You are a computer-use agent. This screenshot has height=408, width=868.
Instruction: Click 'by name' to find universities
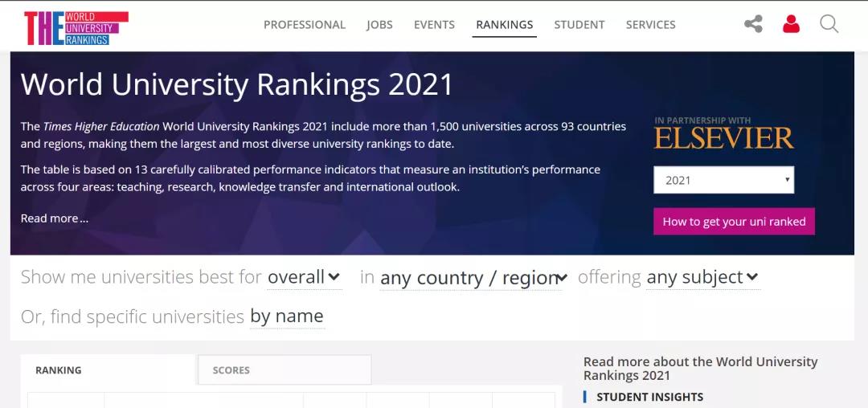pos(287,316)
